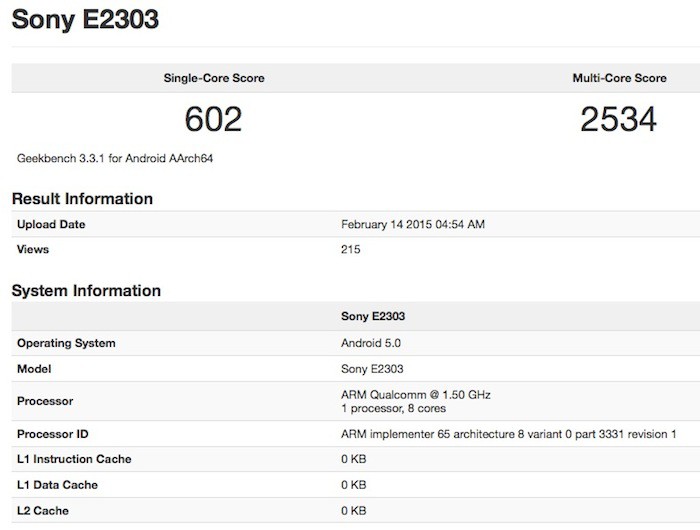Screen dimensions: 700x530
Task: Click the 'L1 Data Cache' row label
Action: pyautogui.click(x=57, y=485)
